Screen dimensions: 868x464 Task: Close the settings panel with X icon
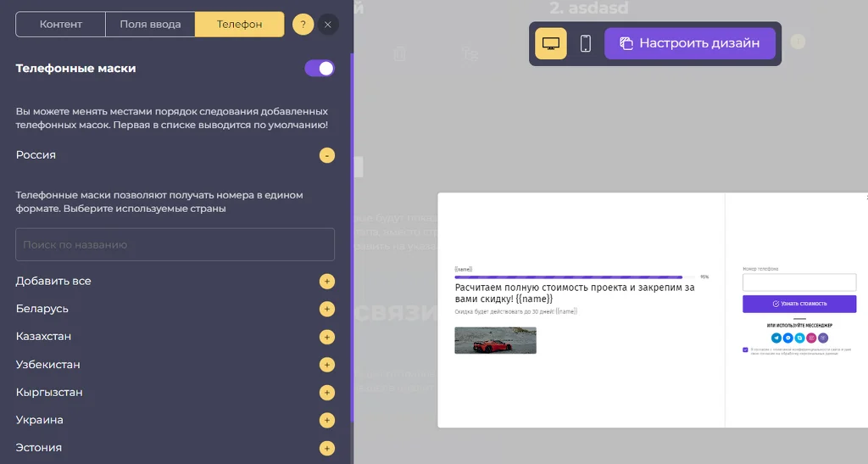point(328,25)
